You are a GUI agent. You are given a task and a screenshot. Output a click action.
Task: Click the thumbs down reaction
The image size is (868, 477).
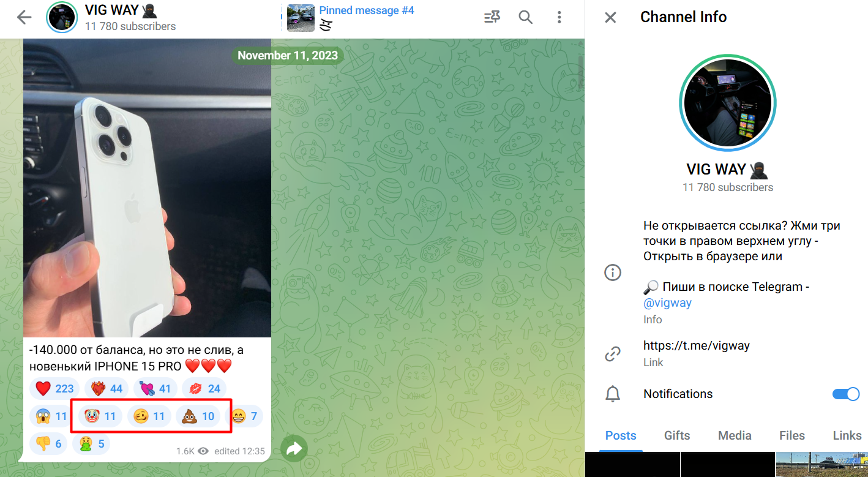[x=49, y=444]
